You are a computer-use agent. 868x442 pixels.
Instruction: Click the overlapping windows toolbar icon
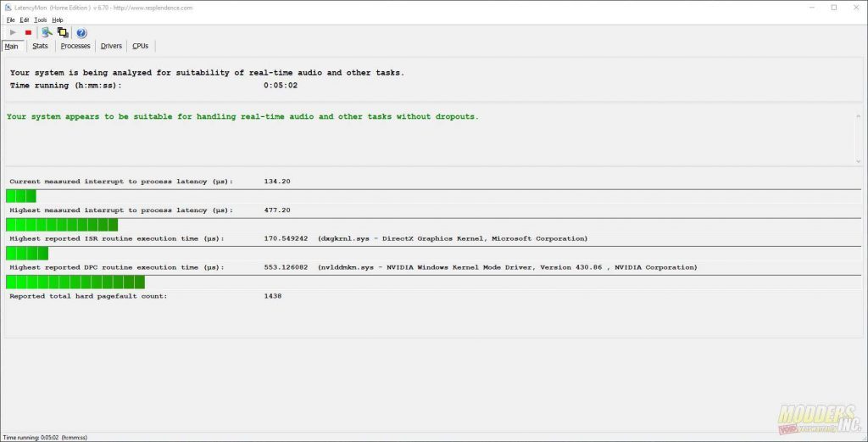click(x=63, y=33)
